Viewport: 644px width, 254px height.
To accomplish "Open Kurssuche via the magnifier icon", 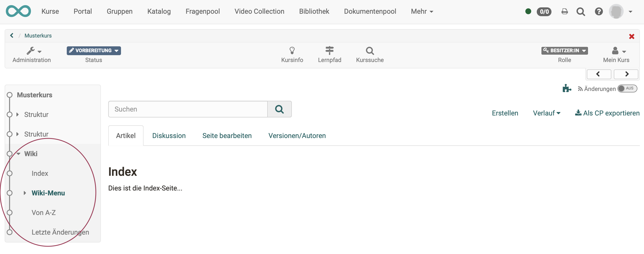I will point(370,51).
